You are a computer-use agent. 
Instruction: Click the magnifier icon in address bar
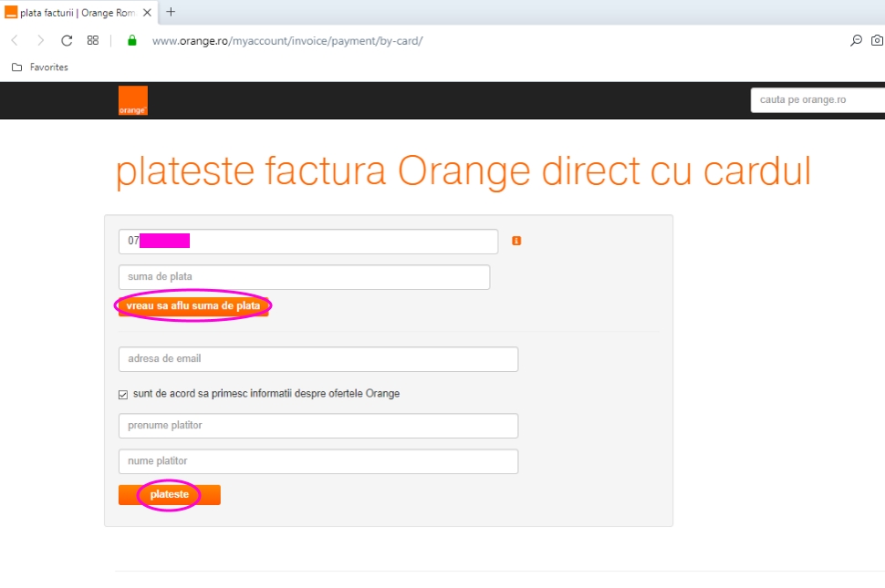coord(856,40)
